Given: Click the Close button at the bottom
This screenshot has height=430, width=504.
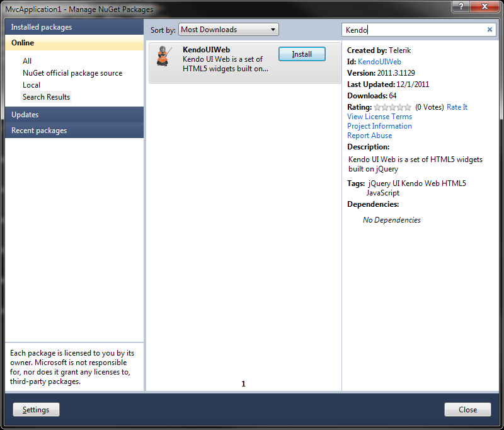Looking at the screenshot, I should coord(467,409).
